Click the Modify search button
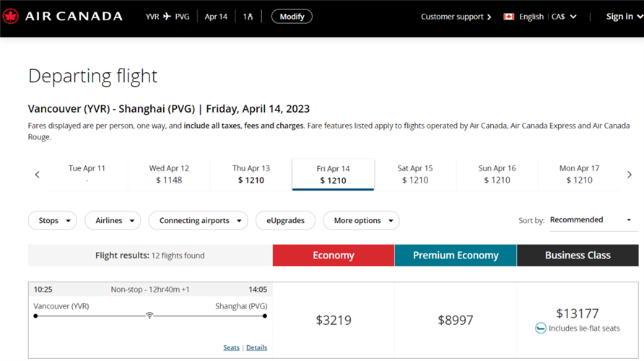The width and height of the screenshot is (644, 361). pos(292,17)
